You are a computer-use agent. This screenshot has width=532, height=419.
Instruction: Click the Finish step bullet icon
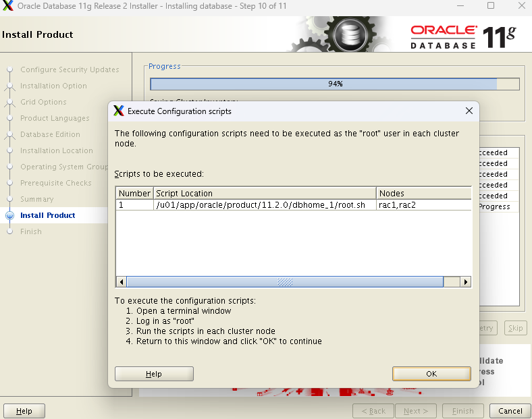click(x=10, y=231)
